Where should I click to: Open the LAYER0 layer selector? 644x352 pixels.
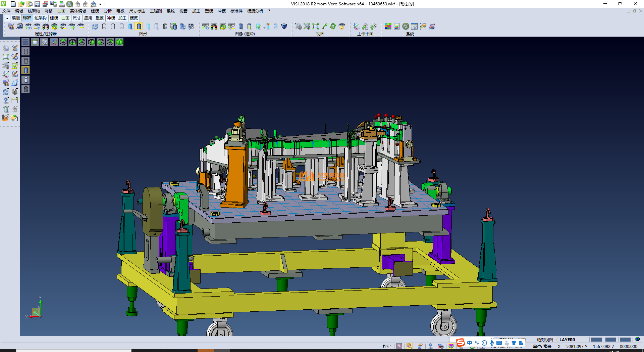(x=567, y=340)
